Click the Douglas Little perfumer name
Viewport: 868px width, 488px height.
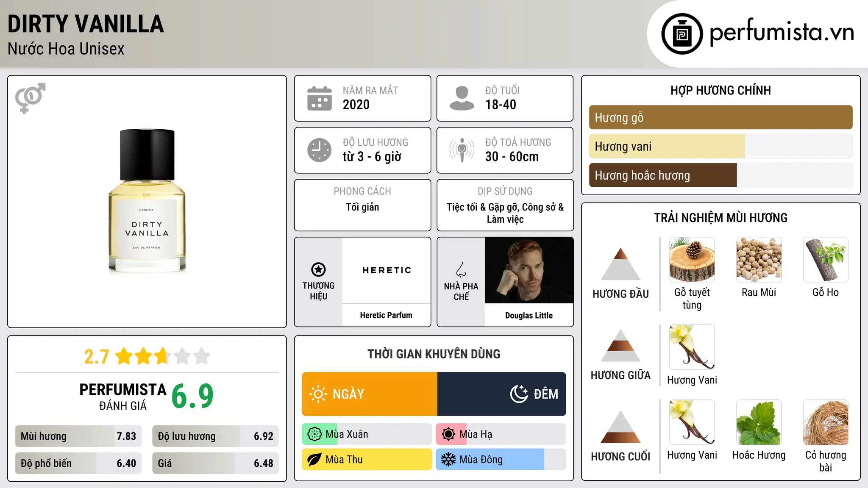pos(529,316)
